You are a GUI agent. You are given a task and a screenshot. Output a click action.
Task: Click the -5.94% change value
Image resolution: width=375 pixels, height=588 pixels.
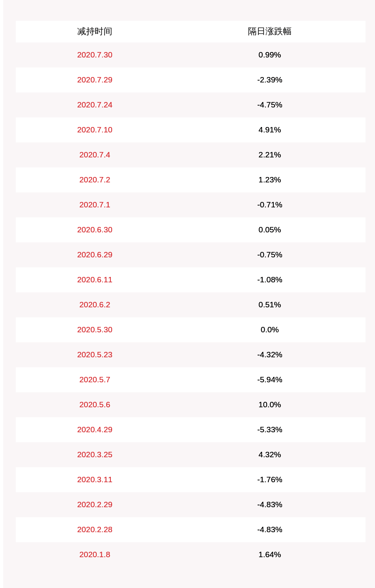point(270,380)
